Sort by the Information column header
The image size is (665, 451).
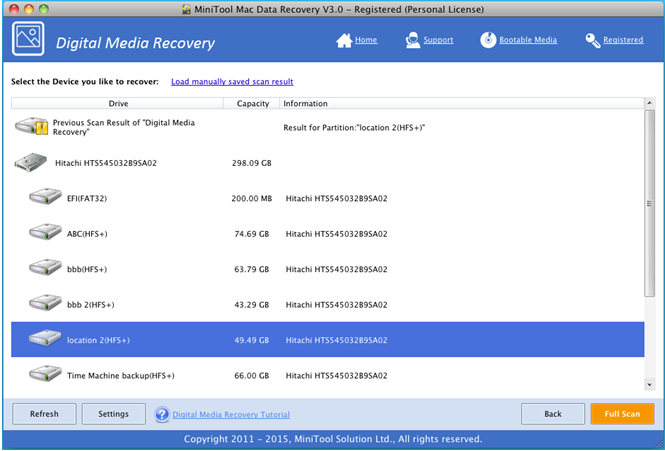point(462,104)
